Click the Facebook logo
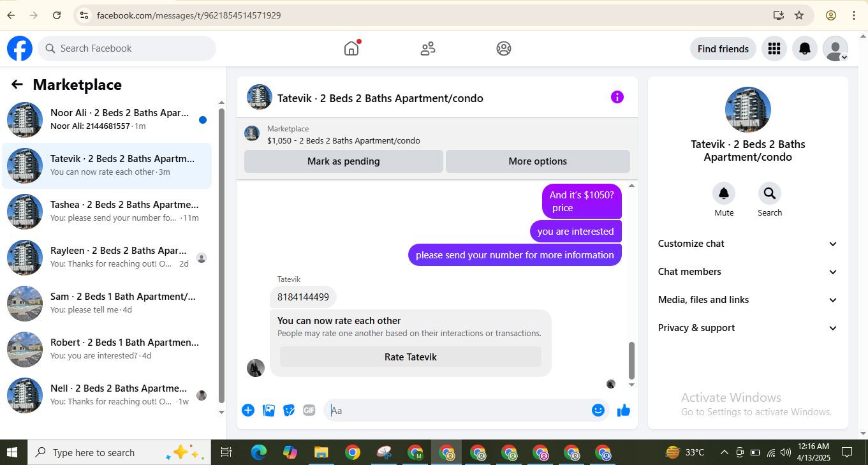868x465 pixels. 20,48
